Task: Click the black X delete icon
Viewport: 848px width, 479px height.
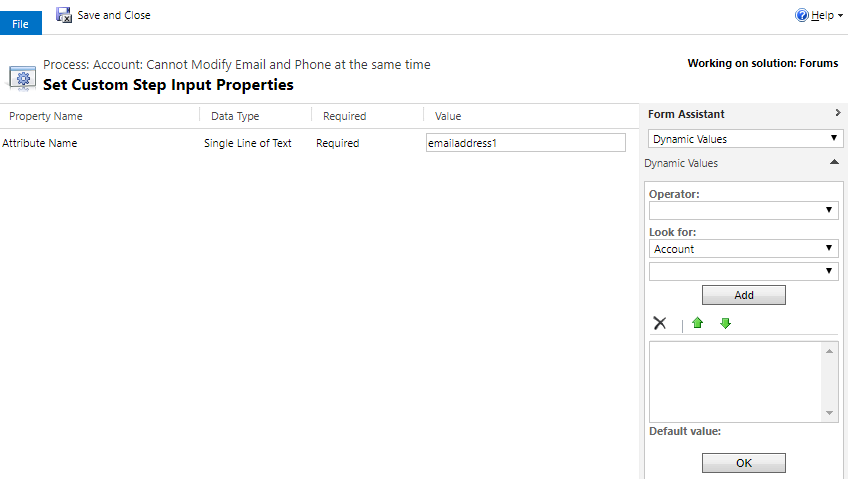Action: coord(660,323)
